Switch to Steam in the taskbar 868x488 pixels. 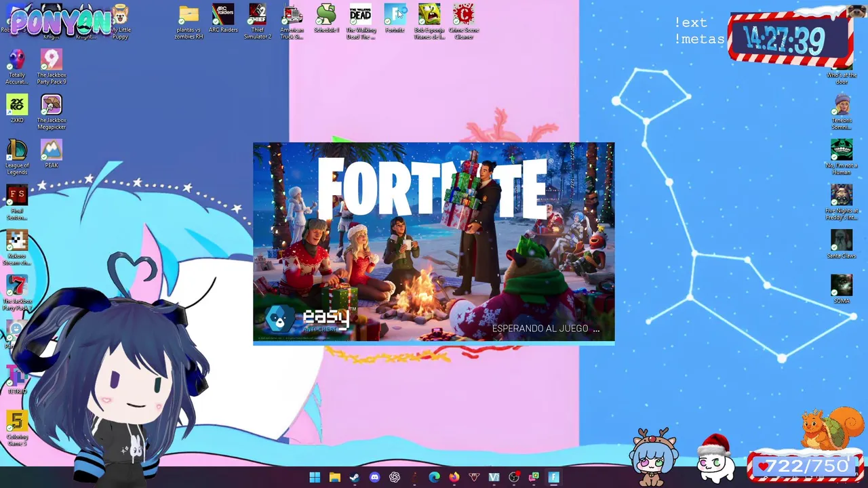click(x=355, y=477)
